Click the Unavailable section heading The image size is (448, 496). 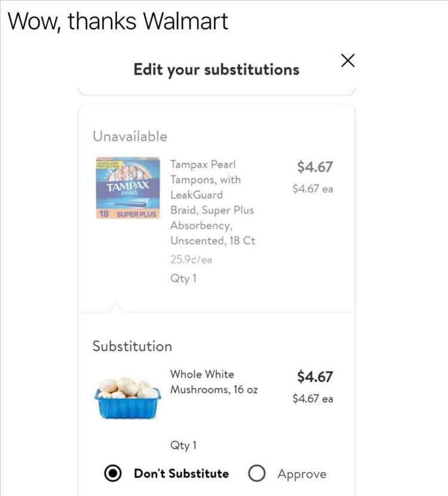coord(130,137)
